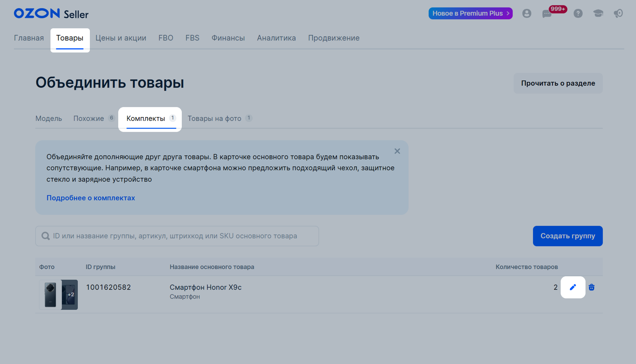Screen dimensions: 636x364
Task: Switch to the Модель tab
Action: pos(49,118)
